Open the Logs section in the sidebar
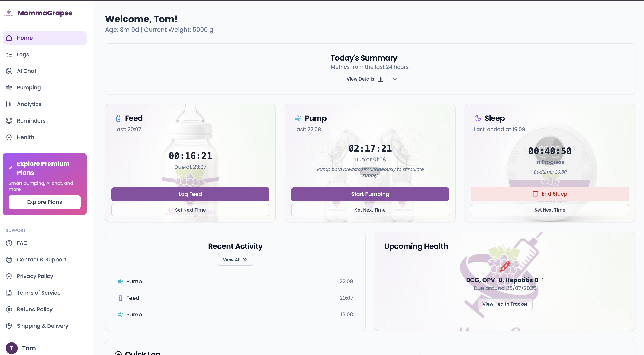Screen dimensions: 644x355 23,54
